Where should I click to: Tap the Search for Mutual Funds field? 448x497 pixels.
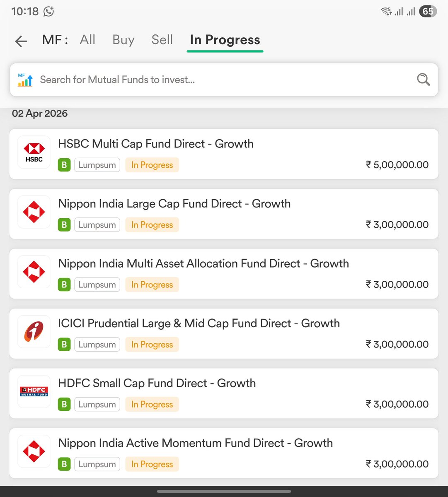pyautogui.click(x=224, y=80)
